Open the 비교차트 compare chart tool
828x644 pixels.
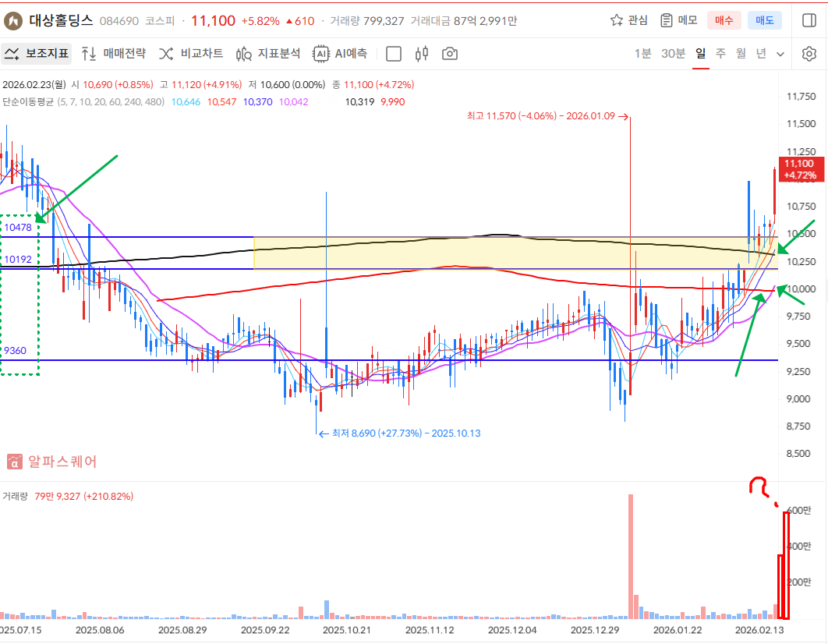click(x=191, y=54)
